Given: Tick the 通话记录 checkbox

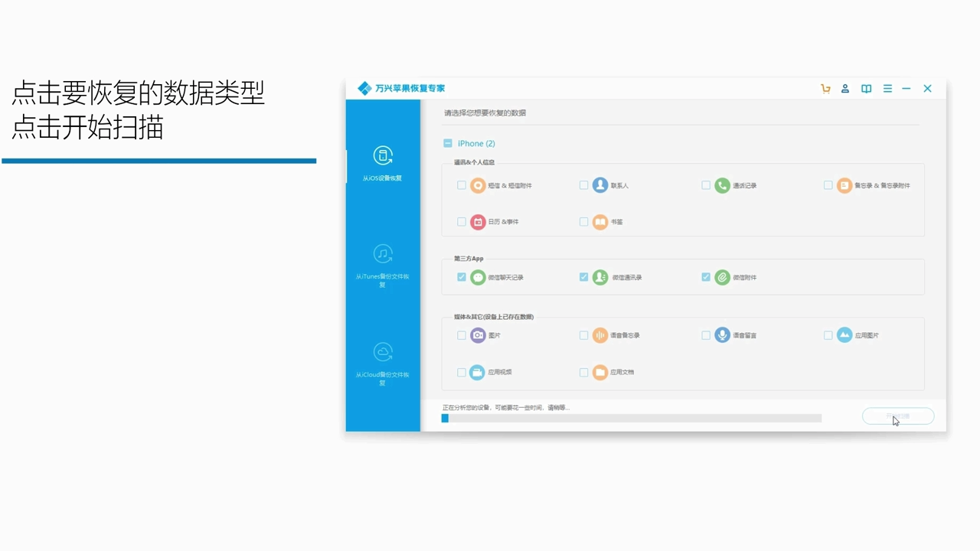Looking at the screenshot, I should 706,185.
